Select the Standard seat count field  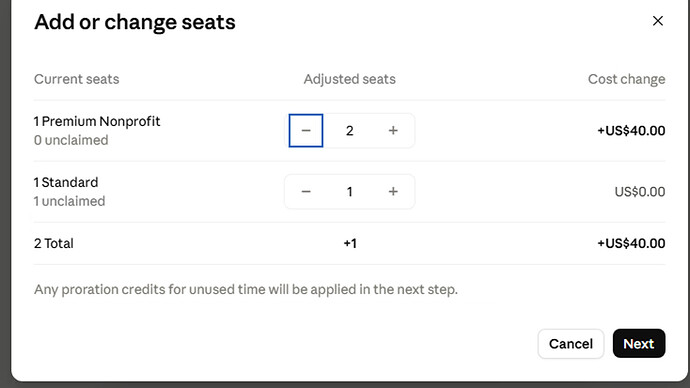(349, 192)
